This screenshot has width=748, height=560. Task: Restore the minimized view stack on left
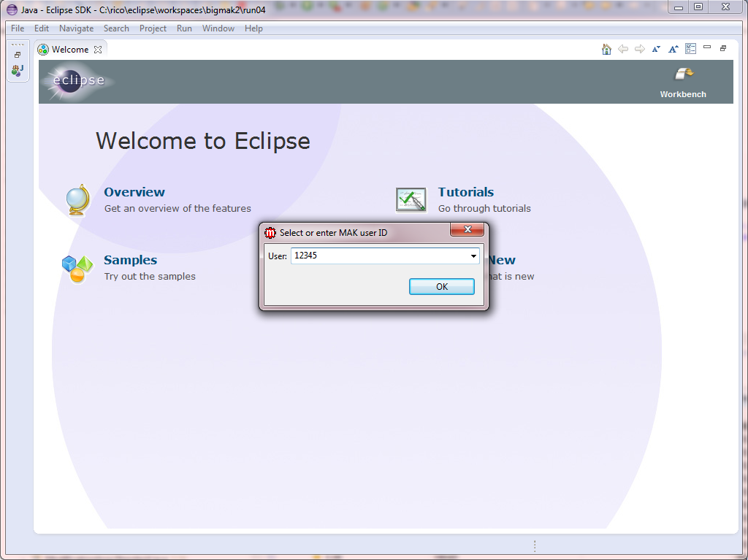tap(18, 55)
